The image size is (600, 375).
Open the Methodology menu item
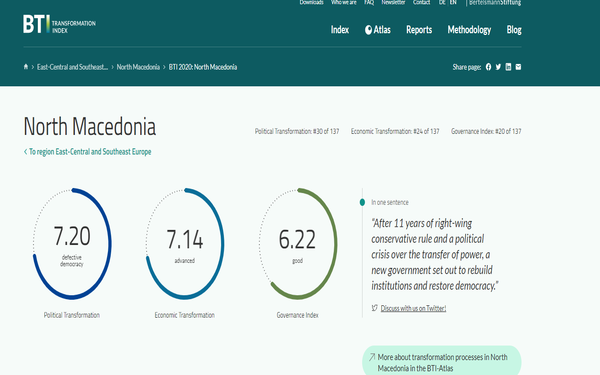pyautogui.click(x=469, y=30)
